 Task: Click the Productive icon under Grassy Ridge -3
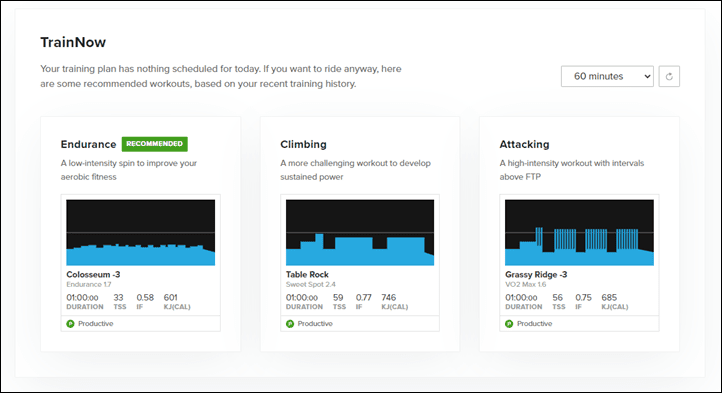tap(509, 324)
